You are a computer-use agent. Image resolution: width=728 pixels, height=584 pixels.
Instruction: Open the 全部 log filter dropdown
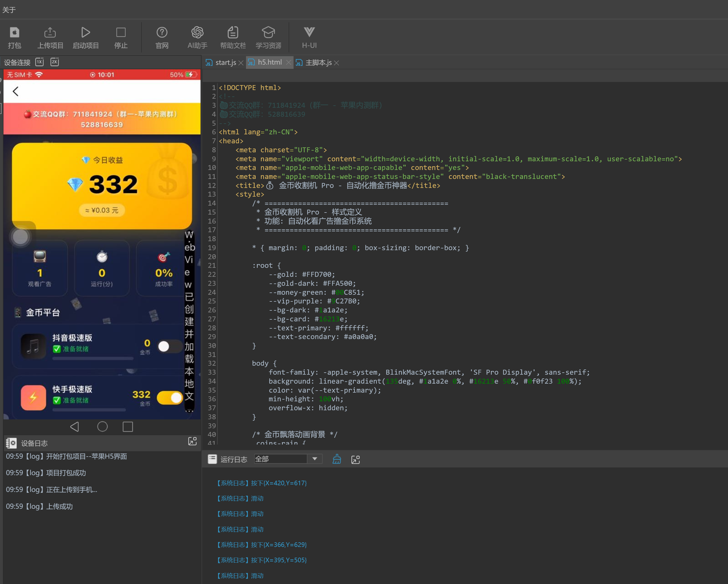[x=314, y=459]
